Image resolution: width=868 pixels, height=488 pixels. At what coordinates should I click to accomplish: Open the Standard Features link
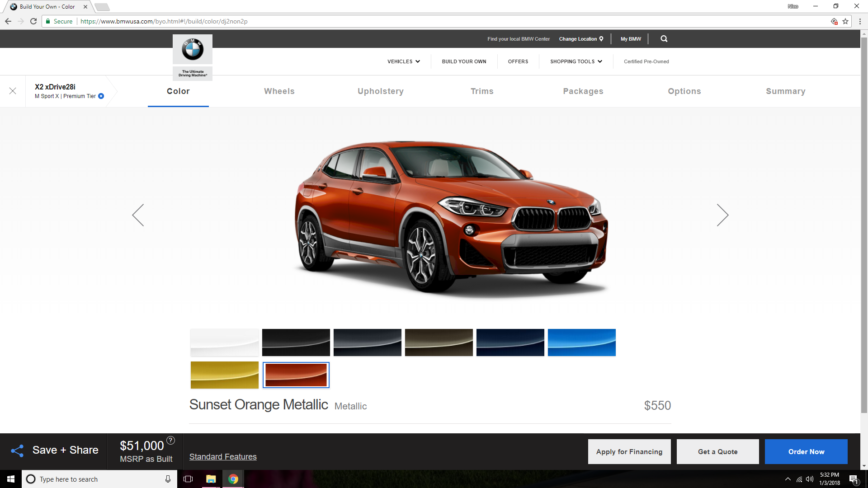(x=223, y=457)
